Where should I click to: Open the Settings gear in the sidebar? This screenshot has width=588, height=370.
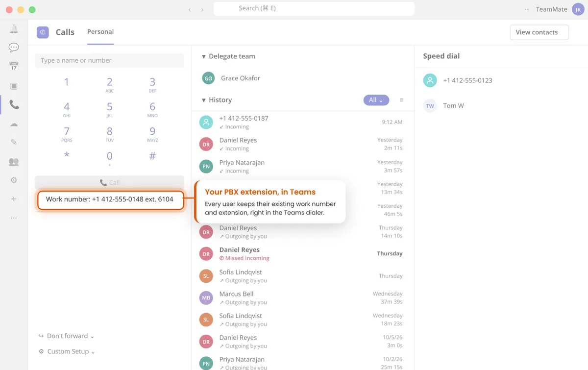(14, 180)
